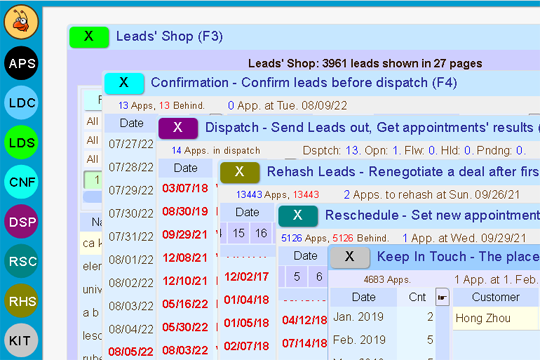Select 03/07/18 in Dispatch list
Image resolution: width=540 pixels, height=360 pixels.
tap(185, 188)
